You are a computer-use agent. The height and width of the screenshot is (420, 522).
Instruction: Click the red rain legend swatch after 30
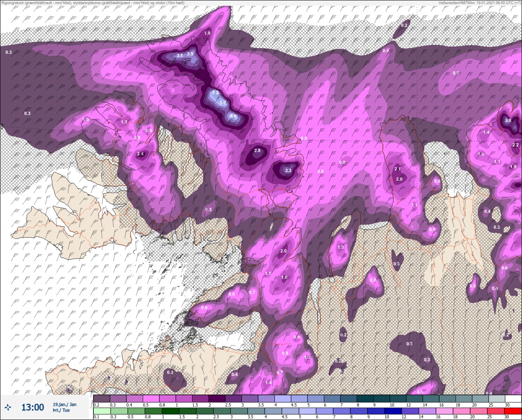(513, 410)
